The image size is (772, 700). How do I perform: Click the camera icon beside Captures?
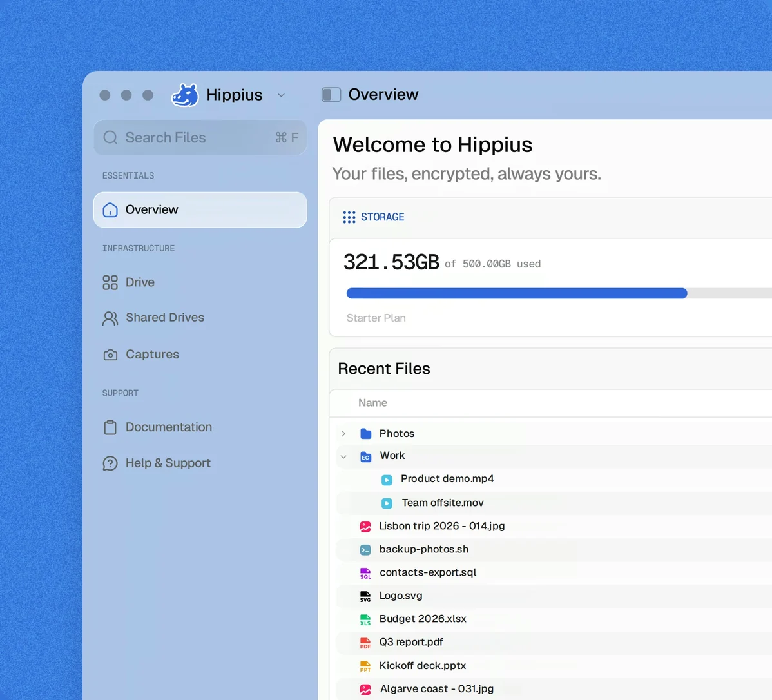tap(110, 355)
